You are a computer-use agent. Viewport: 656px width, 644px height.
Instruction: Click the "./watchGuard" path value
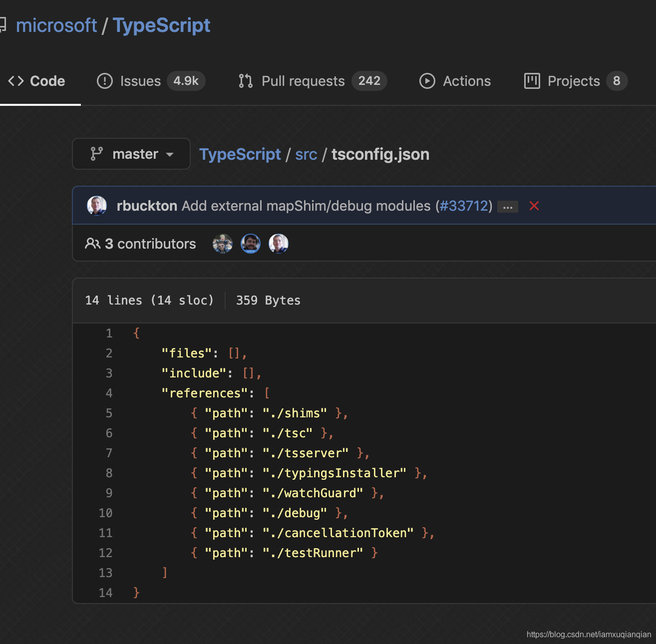[x=313, y=493]
